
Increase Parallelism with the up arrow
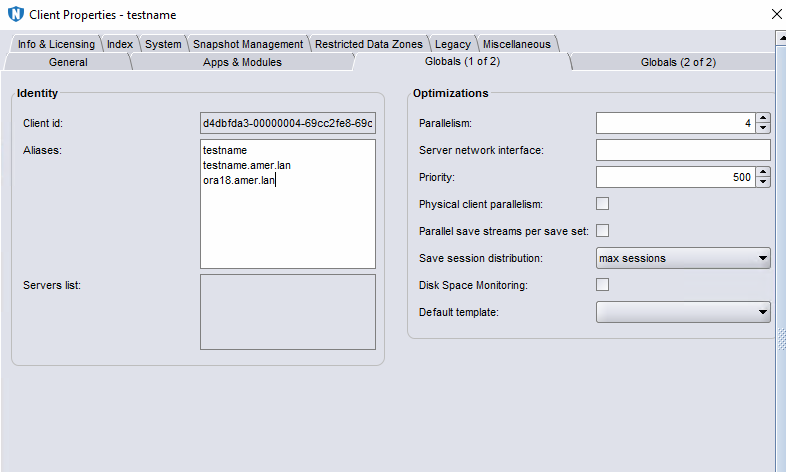pos(763,118)
